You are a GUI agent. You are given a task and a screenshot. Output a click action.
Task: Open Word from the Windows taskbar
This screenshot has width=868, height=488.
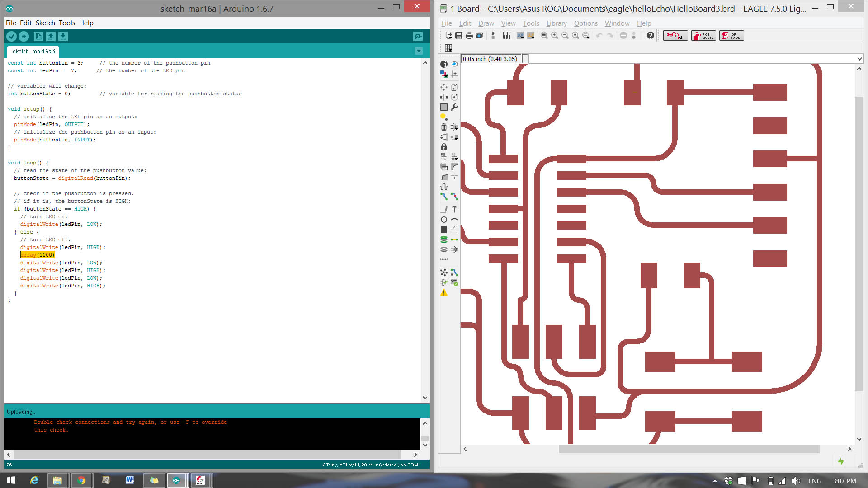point(130,480)
